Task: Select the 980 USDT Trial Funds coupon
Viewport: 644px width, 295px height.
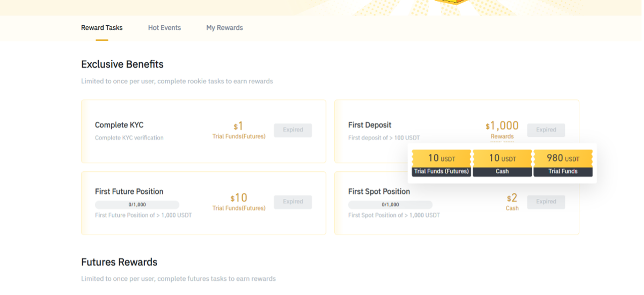Action: click(563, 163)
